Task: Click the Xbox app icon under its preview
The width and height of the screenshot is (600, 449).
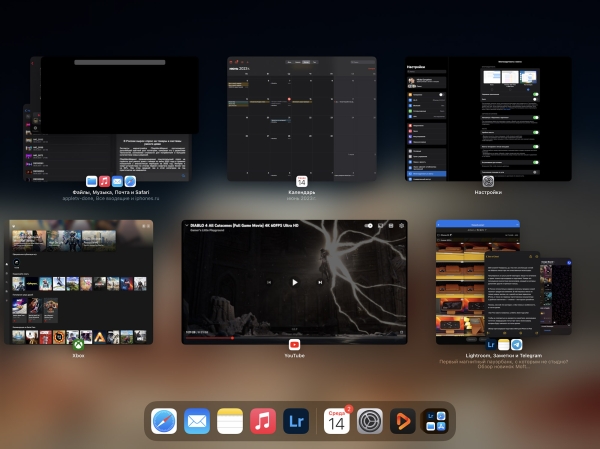Action: pyautogui.click(x=77, y=346)
